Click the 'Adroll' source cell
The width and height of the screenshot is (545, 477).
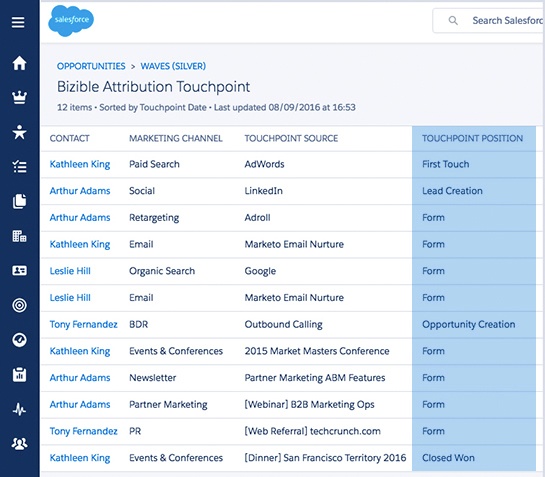258,218
